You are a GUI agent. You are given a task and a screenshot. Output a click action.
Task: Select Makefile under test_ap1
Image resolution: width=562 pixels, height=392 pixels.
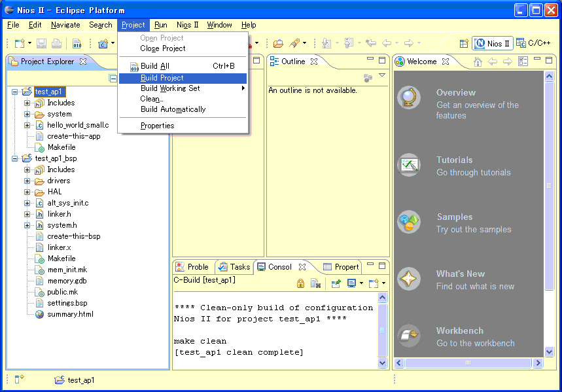coord(61,147)
